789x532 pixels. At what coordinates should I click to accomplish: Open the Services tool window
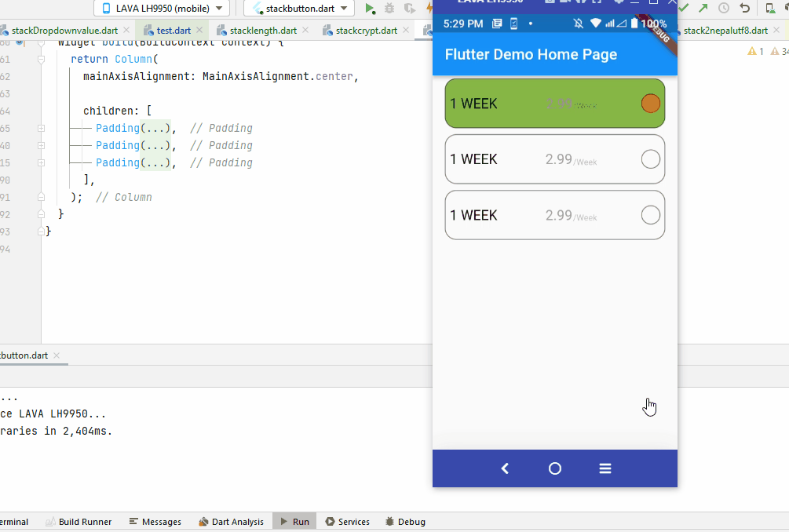348,522
